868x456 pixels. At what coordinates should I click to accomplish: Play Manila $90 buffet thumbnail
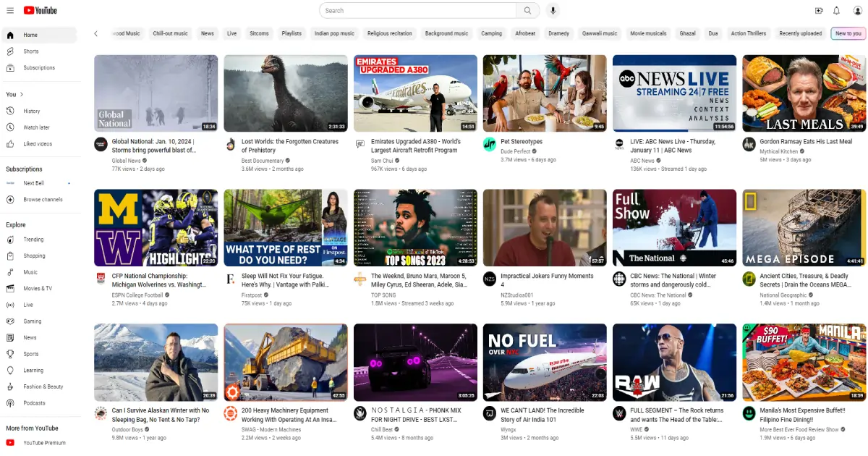coord(804,362)
